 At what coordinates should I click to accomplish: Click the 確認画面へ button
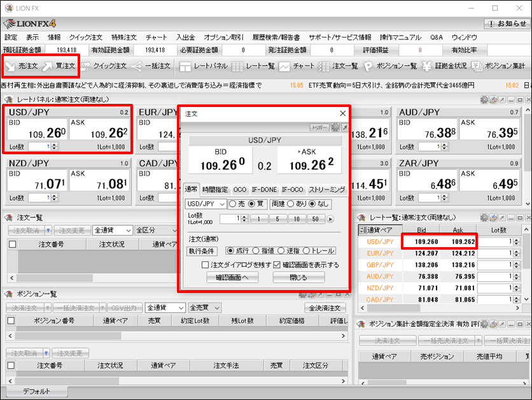(x=232, y=278)
